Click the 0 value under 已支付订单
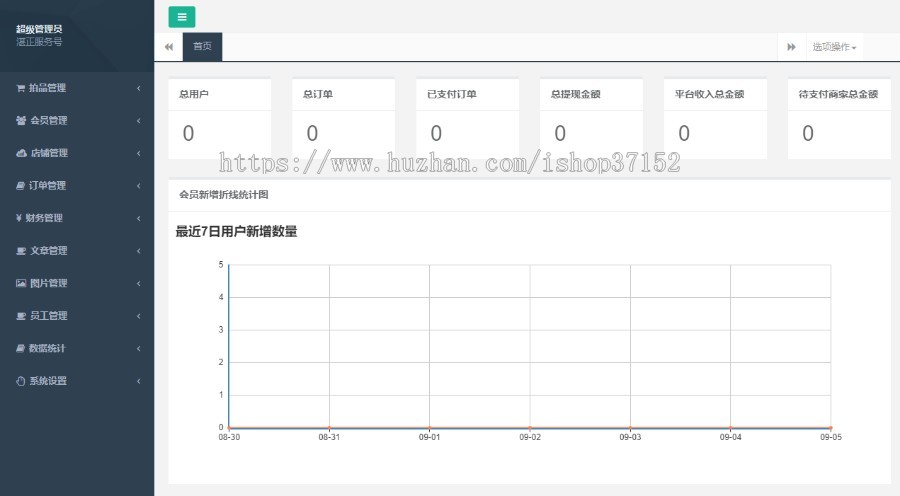 point(436,134)
